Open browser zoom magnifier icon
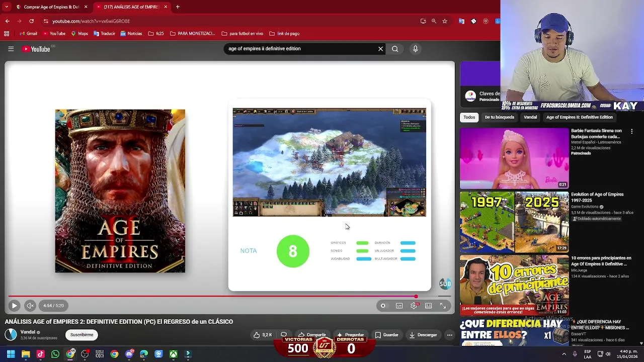 point(434,21)
